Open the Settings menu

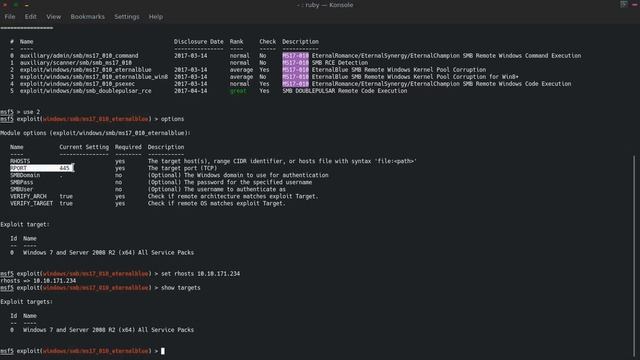(127, 17)
